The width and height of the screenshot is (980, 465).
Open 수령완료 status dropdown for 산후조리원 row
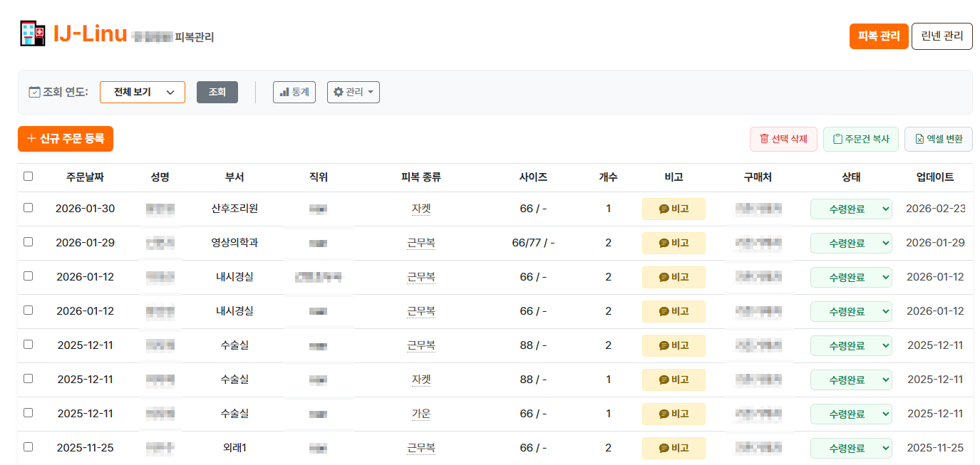851,209
